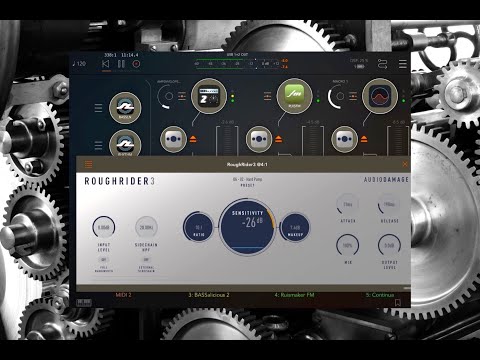Click the Output Level knob
Image resolution: width=480 pixels, height=360 pixels.
click(x=389, y=245)
